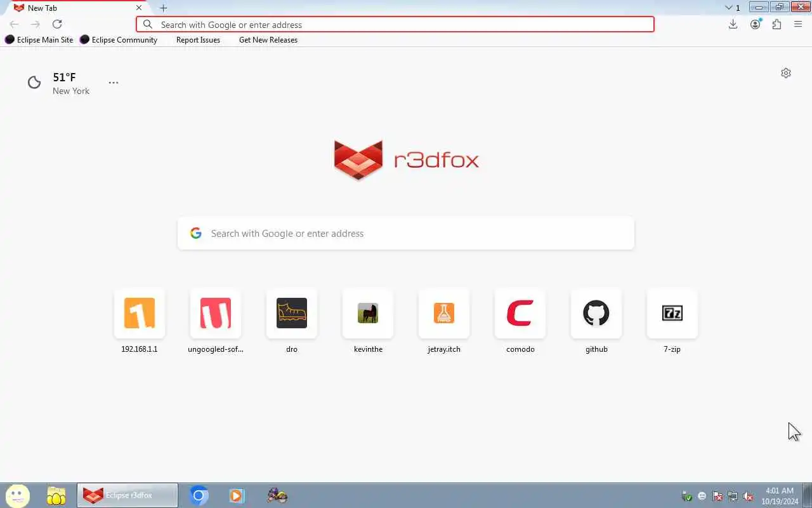Open Eclipse Main Site bookmark
The height and width of the screenshot is (508, 812).
39,39
